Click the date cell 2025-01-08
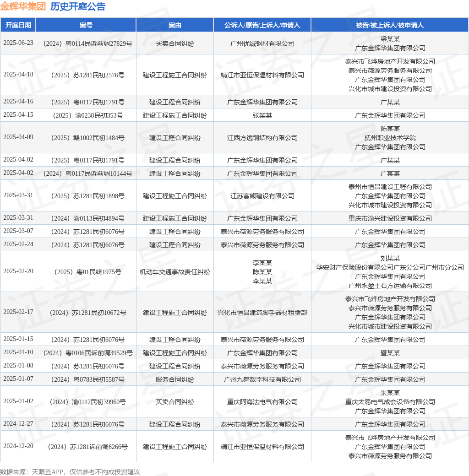The image size is (469, 476). [x=18, y=366]
